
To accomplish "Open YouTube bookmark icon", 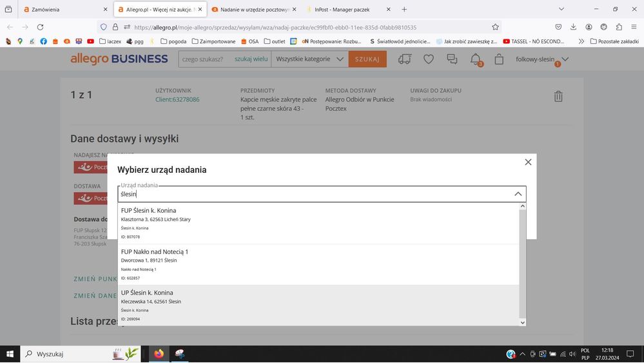I will (x=90, y=41).
